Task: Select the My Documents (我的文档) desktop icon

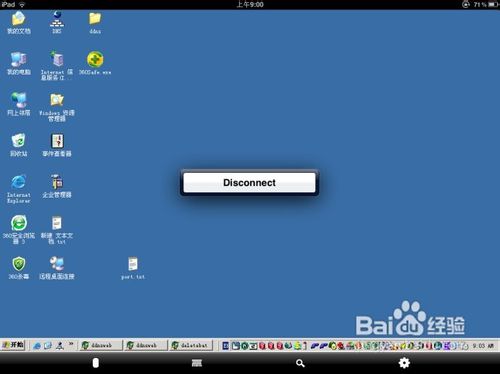Action: click(19, 23)
